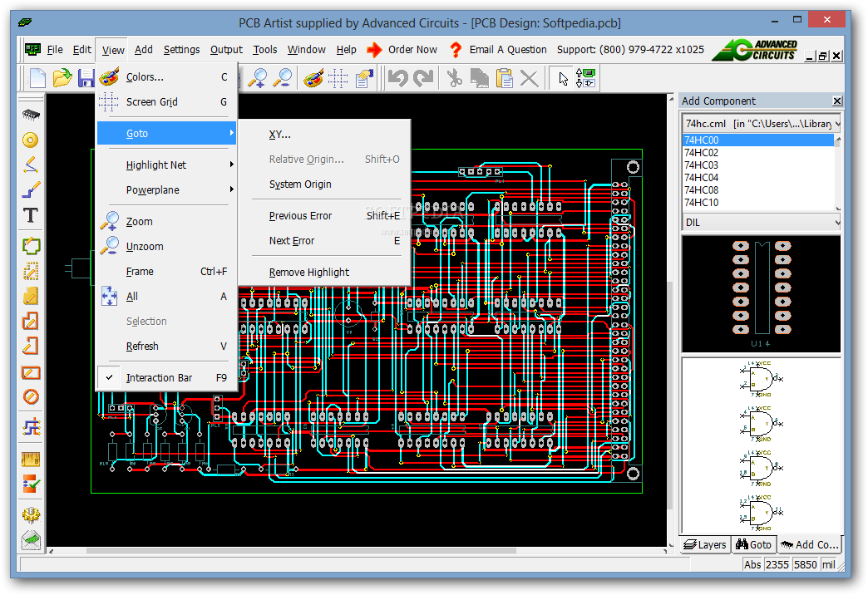The width and height of the screenshot is (868, 595).
Task: Click the New document icon
Action: [x=37, y=78]
